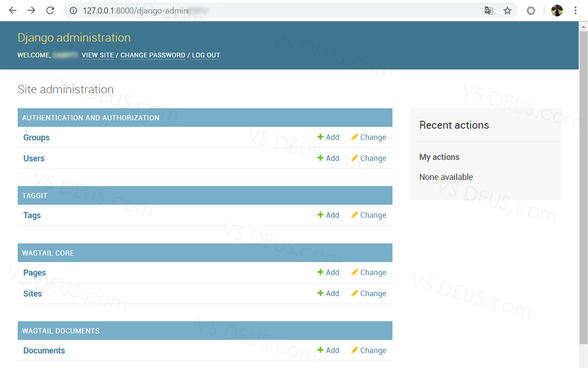Open the Documents model link
This screenshot has height=368, width=588.
click(x=44, y=351)
